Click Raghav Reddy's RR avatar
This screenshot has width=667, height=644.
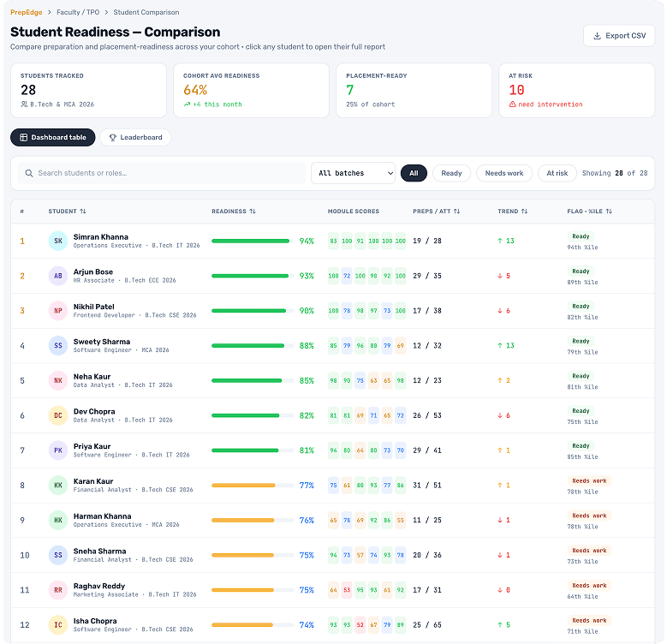click(x=58, y=590)
